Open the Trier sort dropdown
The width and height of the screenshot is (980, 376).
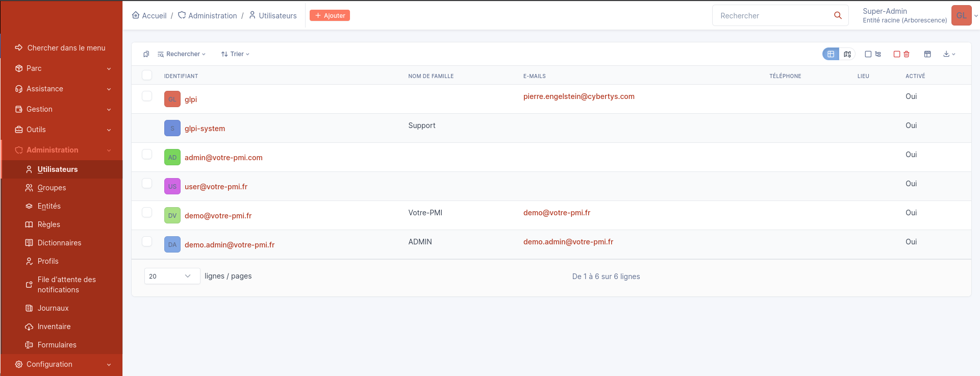click(x=235, y=54)
